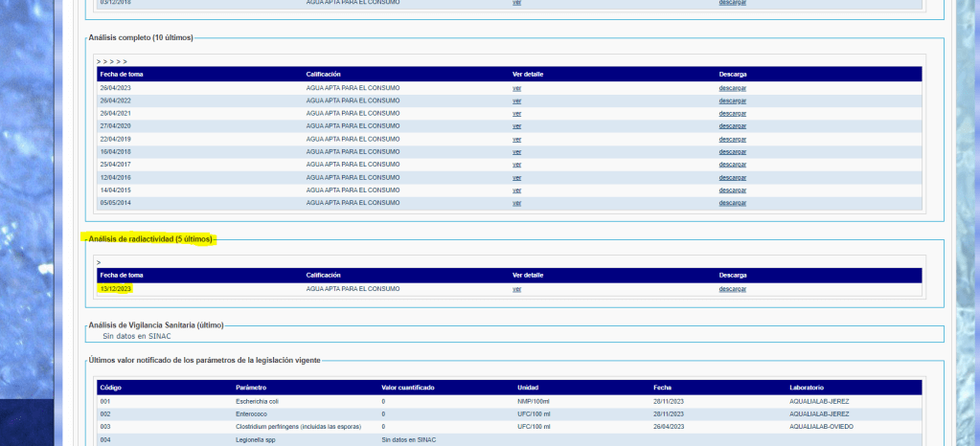Screen dimensions: 980x446
Task: View details of the 26/04/2021 analysis
Action: (x=516, y=113)
